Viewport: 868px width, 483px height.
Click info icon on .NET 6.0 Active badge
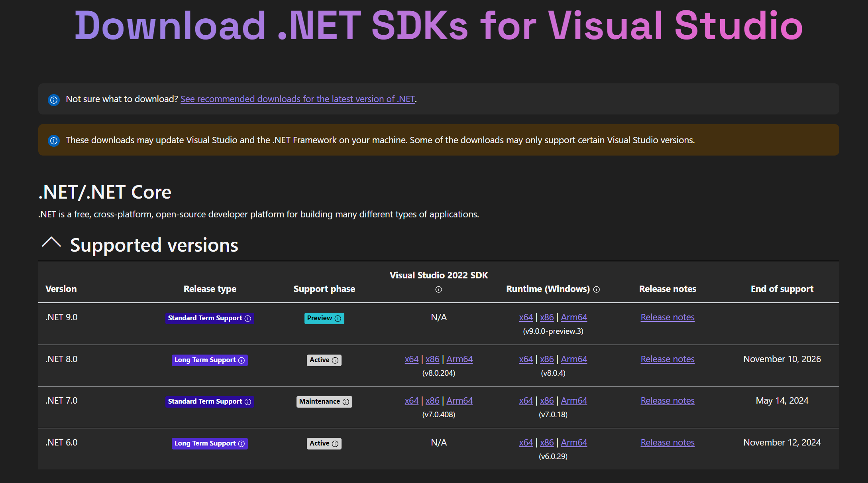click(335, 444)
